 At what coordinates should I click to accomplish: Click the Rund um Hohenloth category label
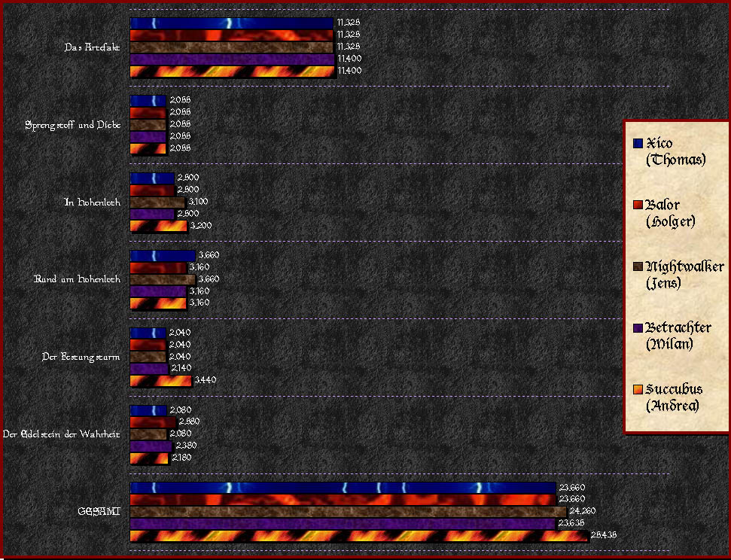point(77,279)
